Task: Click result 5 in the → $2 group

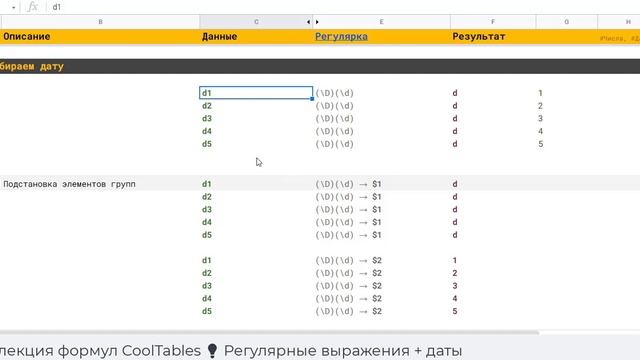Action: pyautogui.click(x=455, y=311)
